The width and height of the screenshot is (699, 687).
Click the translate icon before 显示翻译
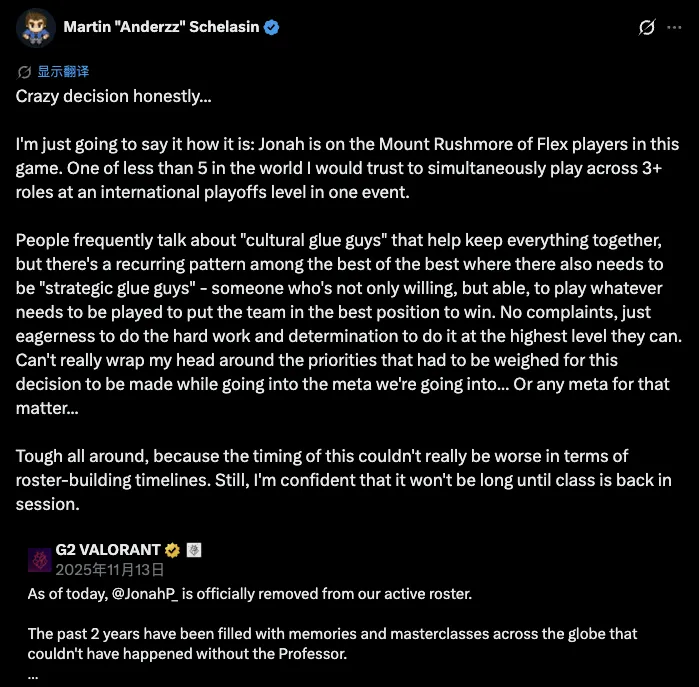[x=25, y=72]
